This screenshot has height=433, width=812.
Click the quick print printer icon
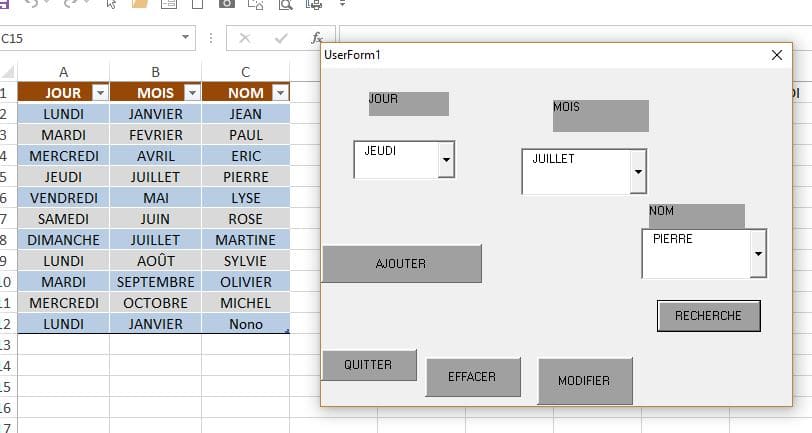coord(314,5)
